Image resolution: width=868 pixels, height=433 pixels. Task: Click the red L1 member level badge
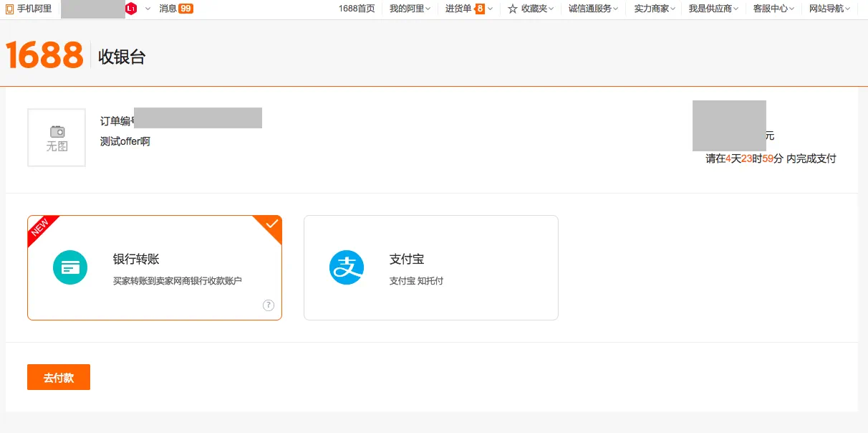[131, 9]
